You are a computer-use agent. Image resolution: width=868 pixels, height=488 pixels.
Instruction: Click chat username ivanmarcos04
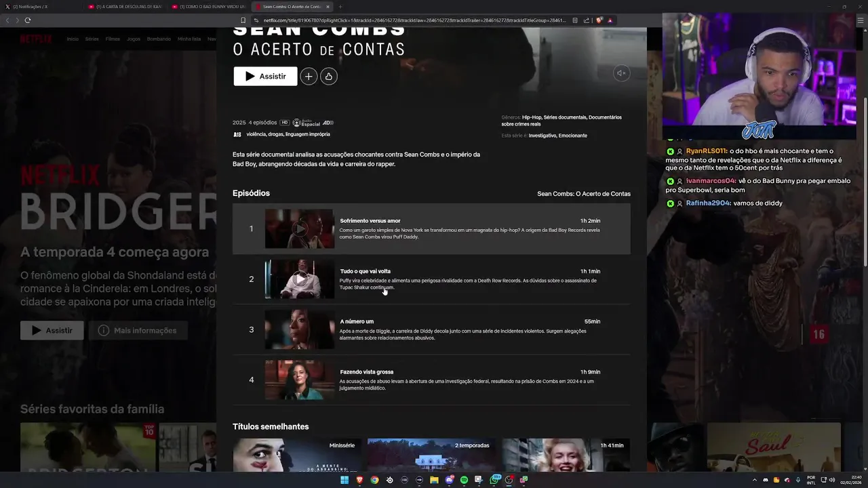[x=710, y=181]
